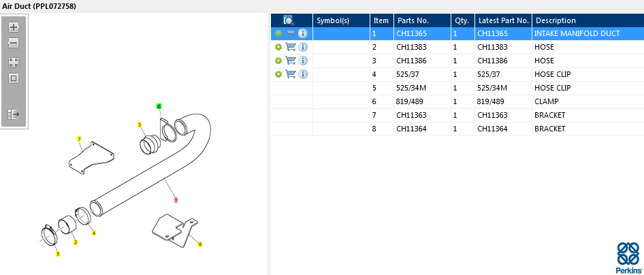
Task: Select the CLAMP description row
Action: click(457, 101)
